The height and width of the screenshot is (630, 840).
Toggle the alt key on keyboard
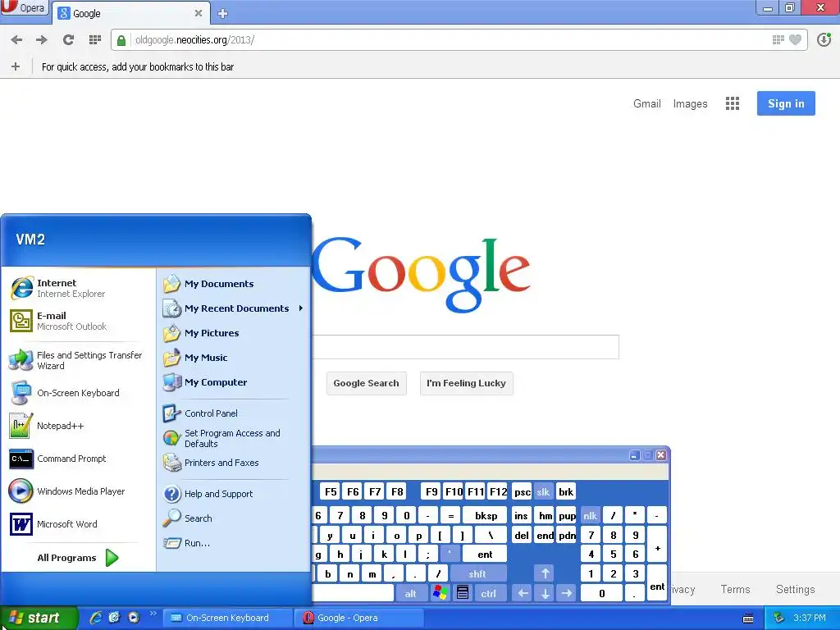coord(410,594)
